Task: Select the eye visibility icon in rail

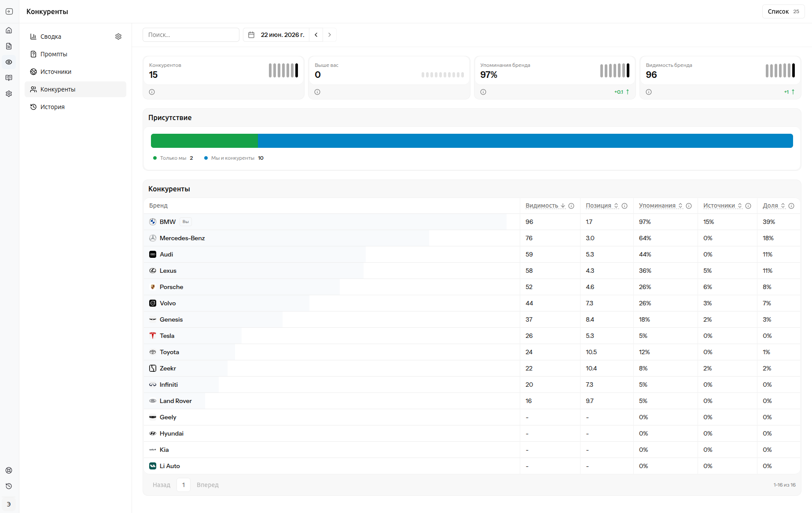Action: (9, 62)
